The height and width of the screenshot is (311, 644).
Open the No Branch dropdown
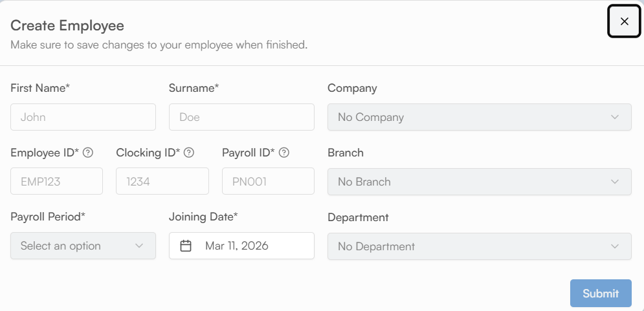click(x=479, y=182)
